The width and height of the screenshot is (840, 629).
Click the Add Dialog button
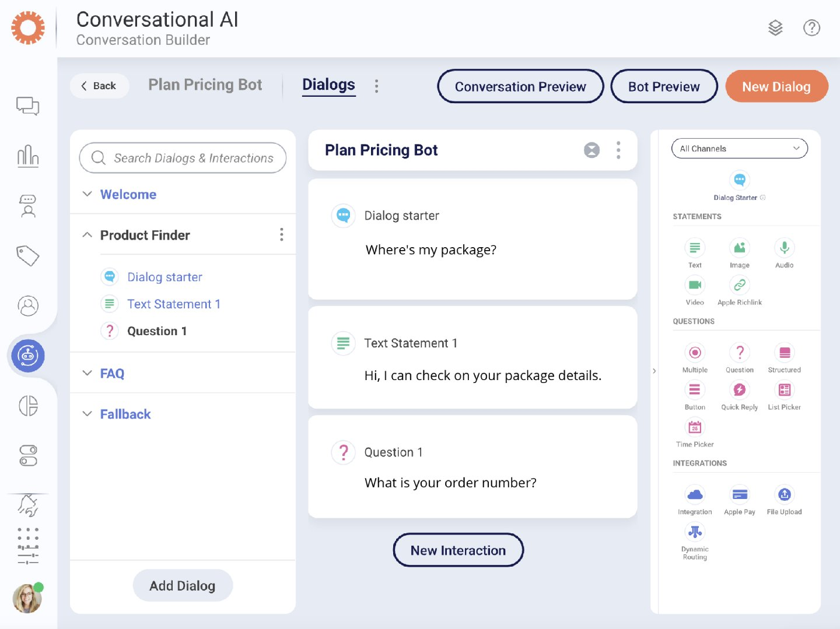(183, 585)
